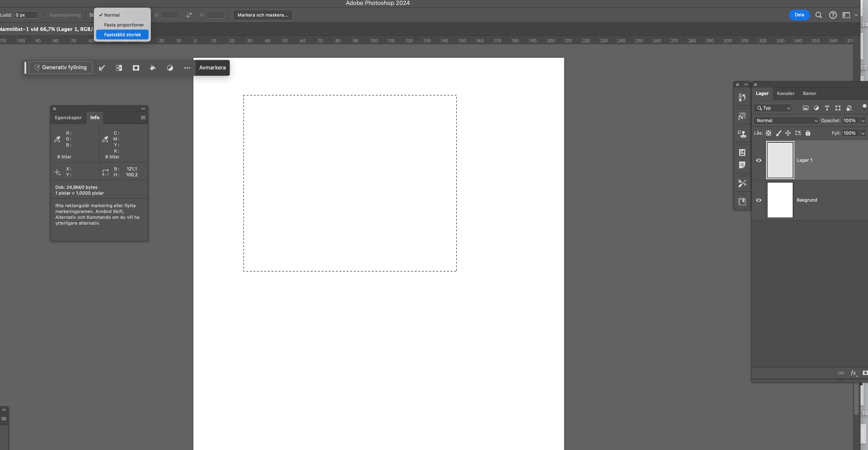The width and height of the screenshot is (868, 450).
Task: Click the transform selection icon in taskbar
Action: click(119, 68)
